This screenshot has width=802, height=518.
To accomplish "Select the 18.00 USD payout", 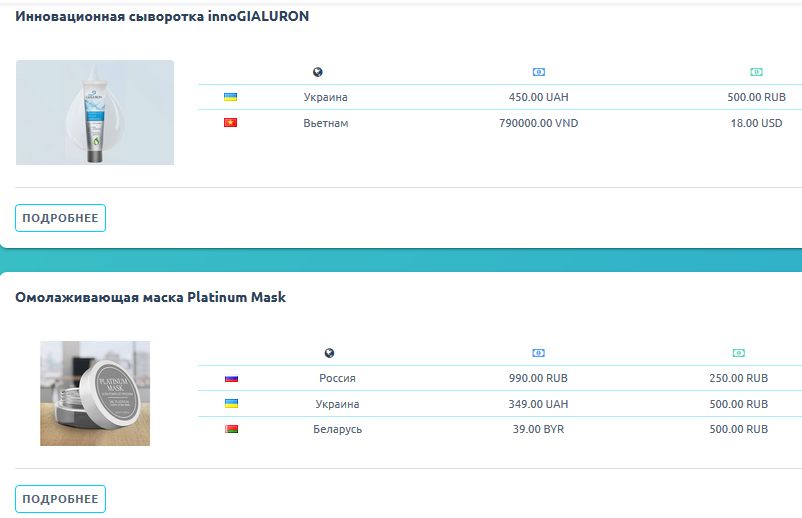I will point(756,123).
